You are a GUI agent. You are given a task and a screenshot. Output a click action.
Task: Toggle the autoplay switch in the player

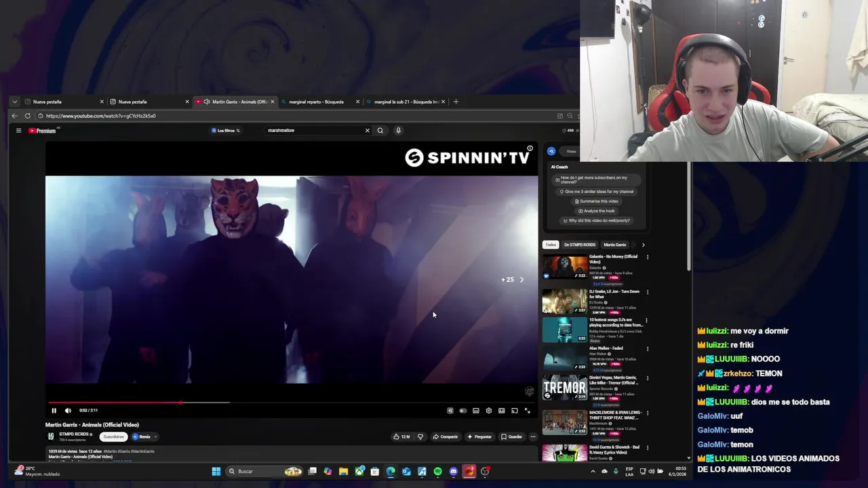(463, 411)
